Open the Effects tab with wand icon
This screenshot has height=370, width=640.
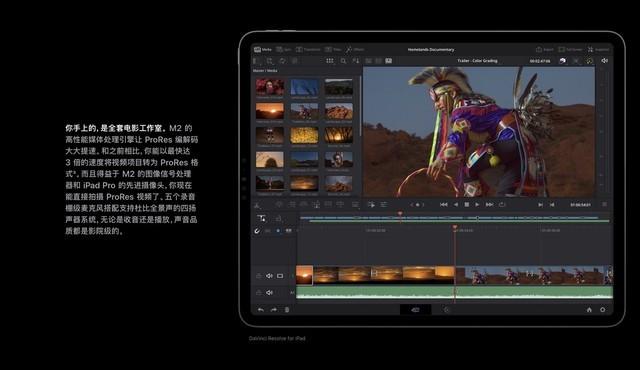pos(355,49)
